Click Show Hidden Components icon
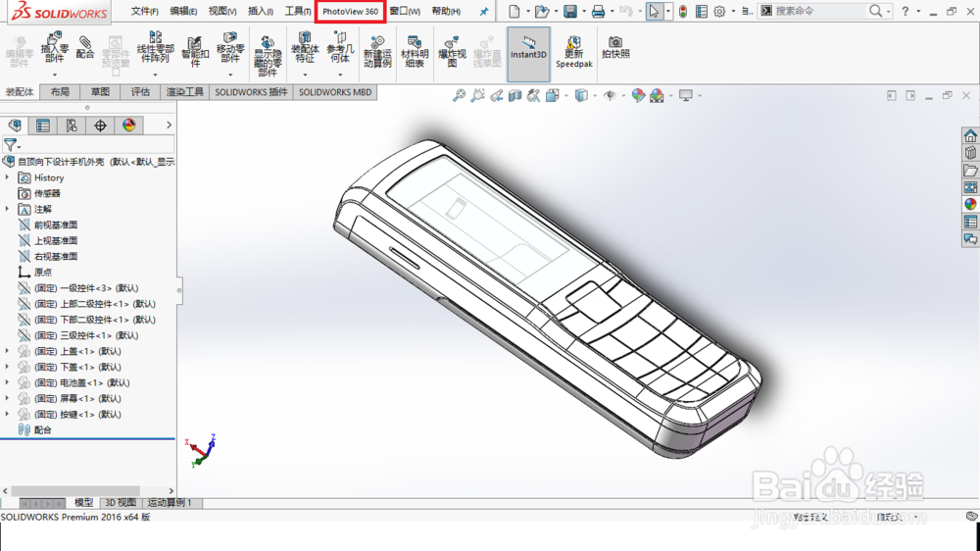The height and width of the screenshot is (551, 980). click(268, 56)
